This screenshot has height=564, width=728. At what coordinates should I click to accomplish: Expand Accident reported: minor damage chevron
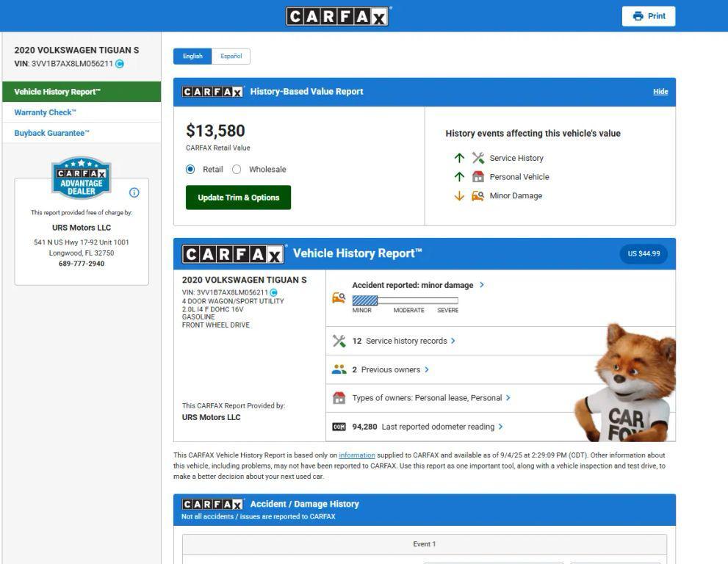(x=481, y=284)
